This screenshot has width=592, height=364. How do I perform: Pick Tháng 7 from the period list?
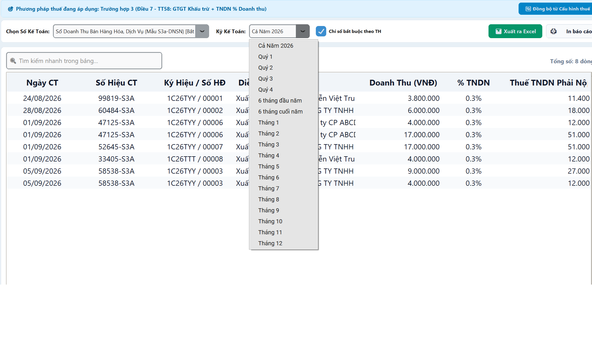click(283, 188)
